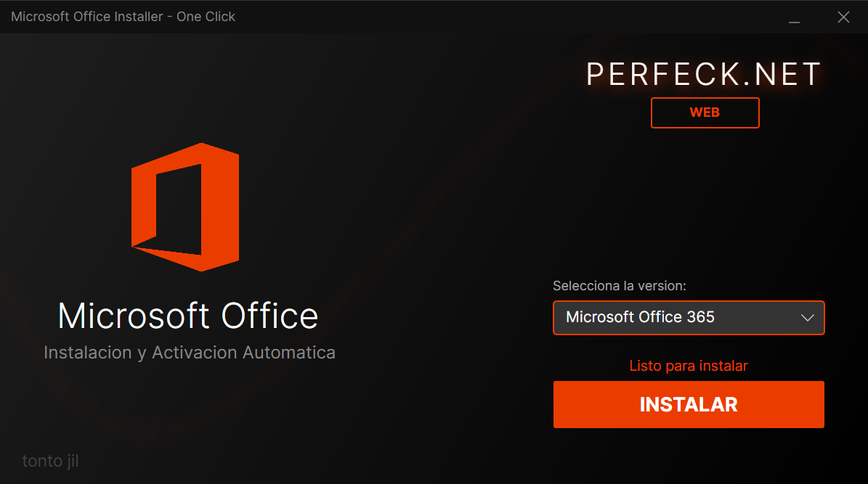Click the 'Listo para instalar' status text
868x484 pixels.
[688, 366]
